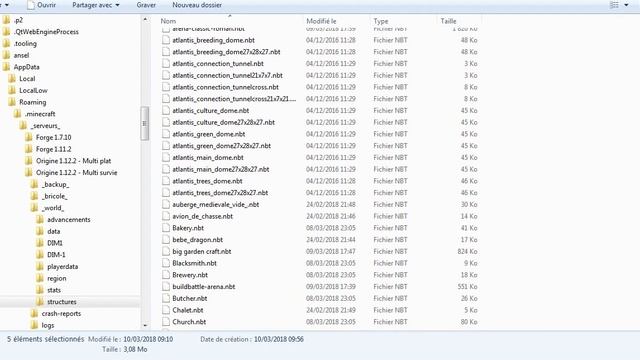This screenshot has width=640, height=360.
Task: Open the Local folder in tree
Action: (x=27, y=79)
